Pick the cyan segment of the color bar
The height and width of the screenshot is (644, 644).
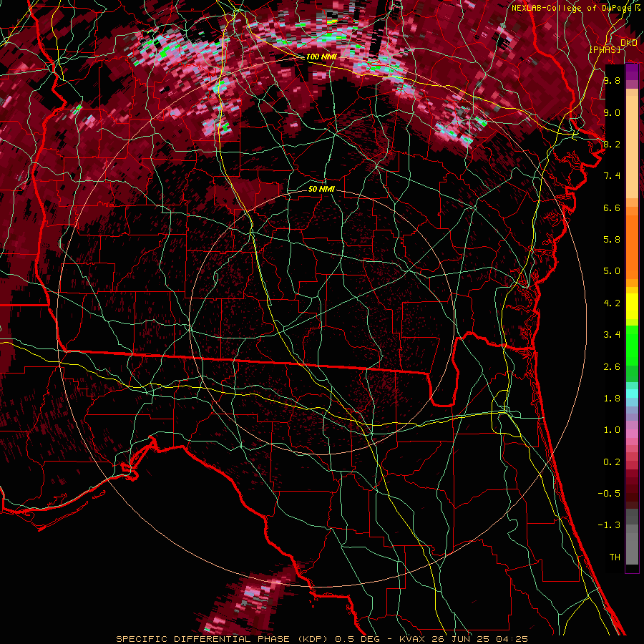[632, 394]
